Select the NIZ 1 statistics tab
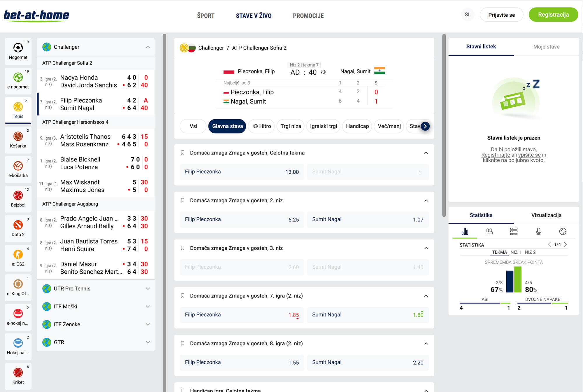This screenshot has width=583, height=392. coord(516,252)
